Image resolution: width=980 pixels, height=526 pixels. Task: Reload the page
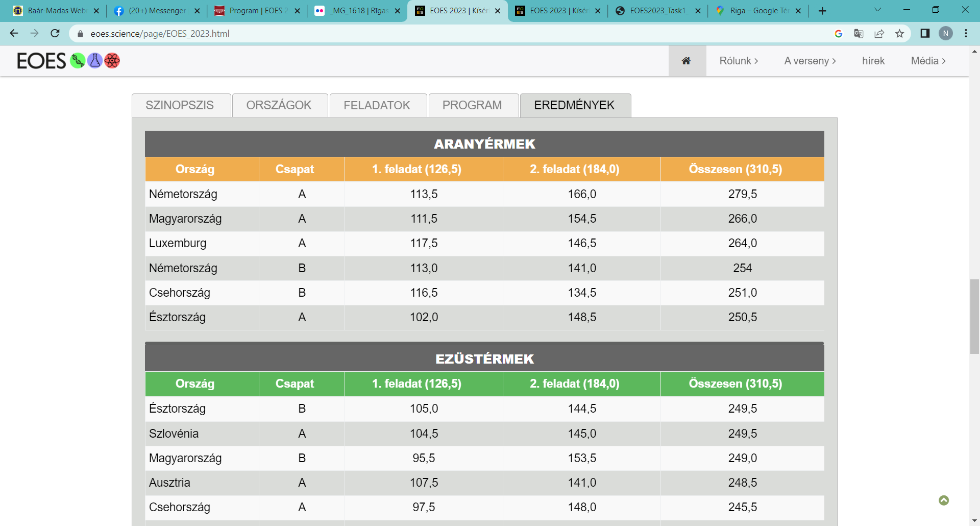[55, 34]
